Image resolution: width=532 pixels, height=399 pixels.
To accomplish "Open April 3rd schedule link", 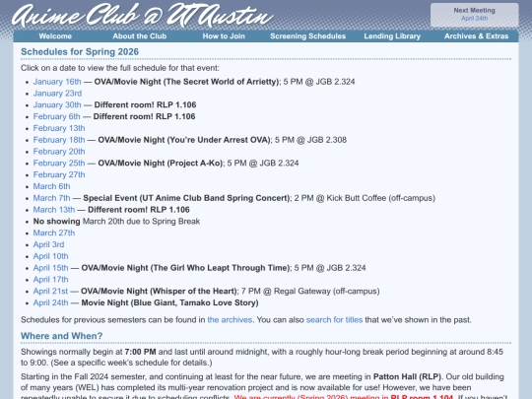I will point(48,244).
